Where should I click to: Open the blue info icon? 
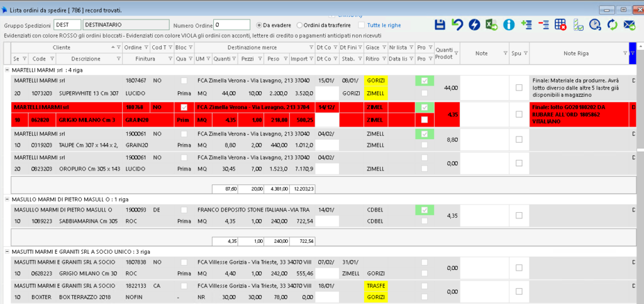pyautogui.click(x=509, y=25)
